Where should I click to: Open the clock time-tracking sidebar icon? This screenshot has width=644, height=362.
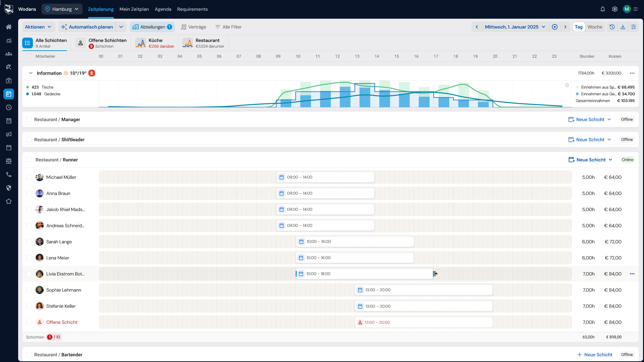pyautogui.click(x=9, y=107)
